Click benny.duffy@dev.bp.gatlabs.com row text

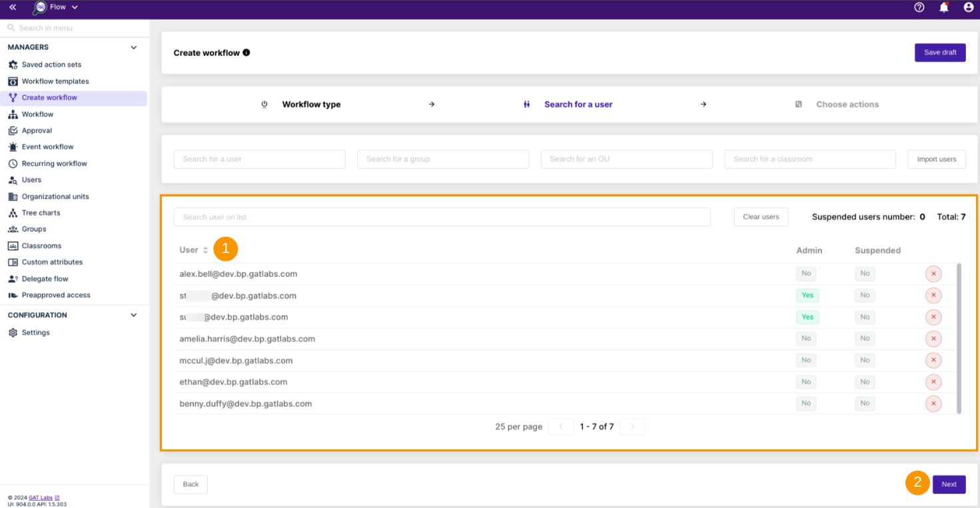[x=245, y=403]
